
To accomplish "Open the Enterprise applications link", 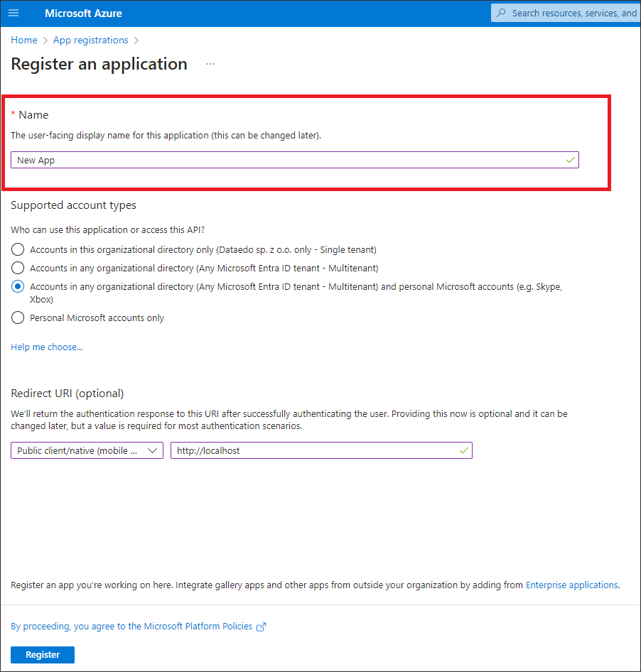I will tap(571, 585).
